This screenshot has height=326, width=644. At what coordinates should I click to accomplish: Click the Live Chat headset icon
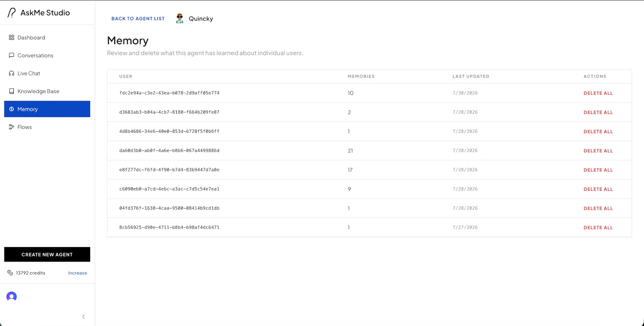12,73
